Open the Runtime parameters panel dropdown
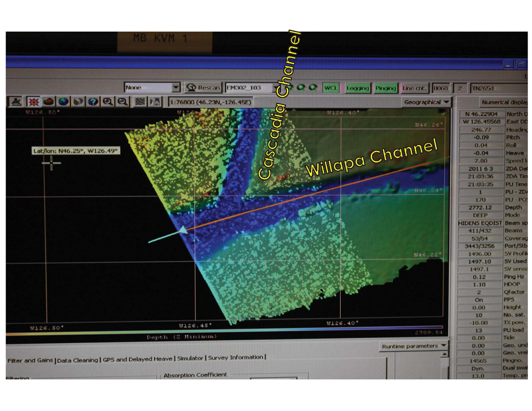This screenshot has height=411, width=532. click(414, 346)
